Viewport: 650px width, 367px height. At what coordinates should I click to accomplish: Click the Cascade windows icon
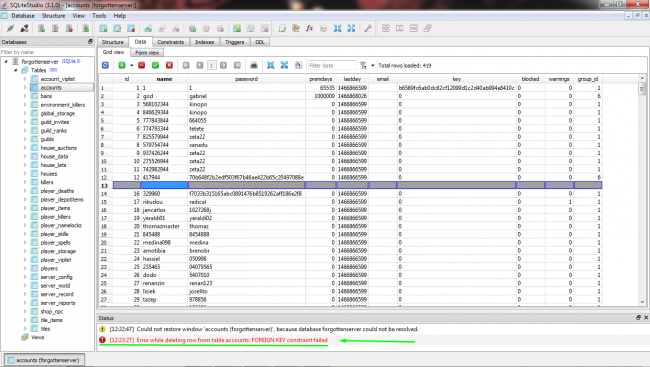[427, 28]
